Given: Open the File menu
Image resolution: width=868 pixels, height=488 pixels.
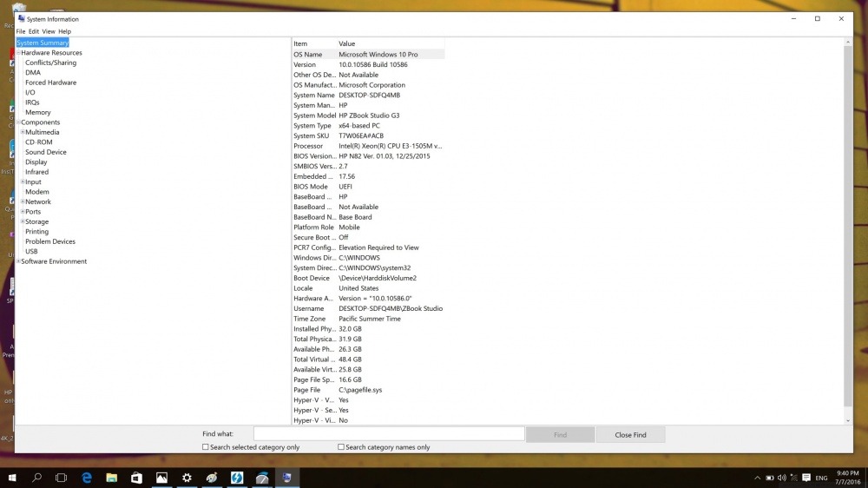Looking at the screenshot, I should (20, 31).
